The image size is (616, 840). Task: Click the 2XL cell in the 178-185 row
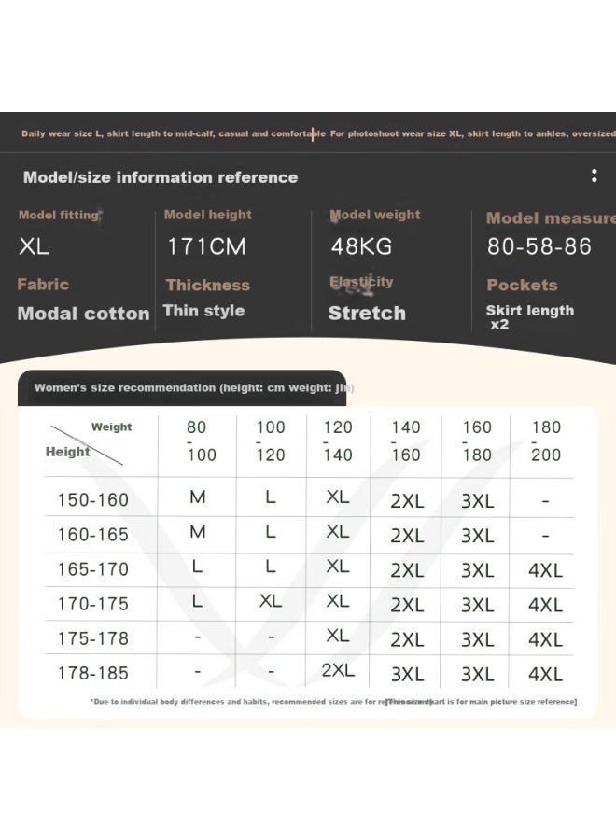[338, 669]
